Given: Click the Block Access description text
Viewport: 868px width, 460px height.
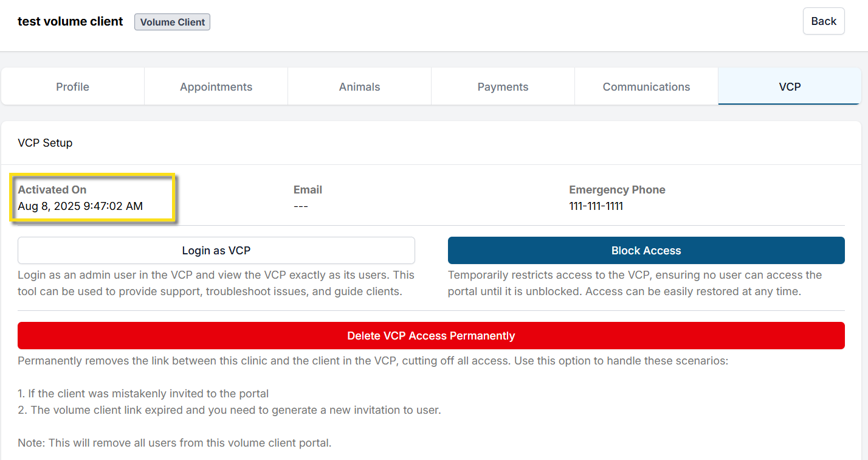Looking at the screenshot, I should click(635, 284).
